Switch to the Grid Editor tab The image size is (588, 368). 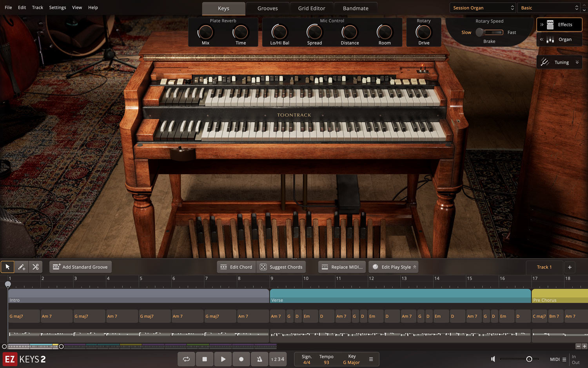(x=312, y=8)
